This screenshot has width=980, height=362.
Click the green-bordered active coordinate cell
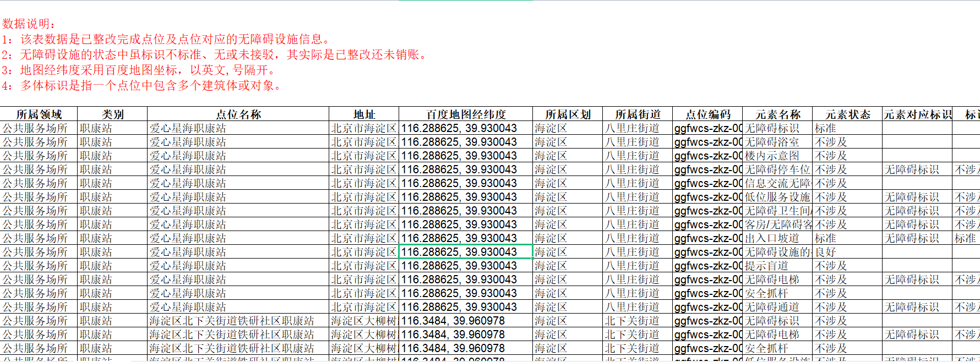pos(465,252)
